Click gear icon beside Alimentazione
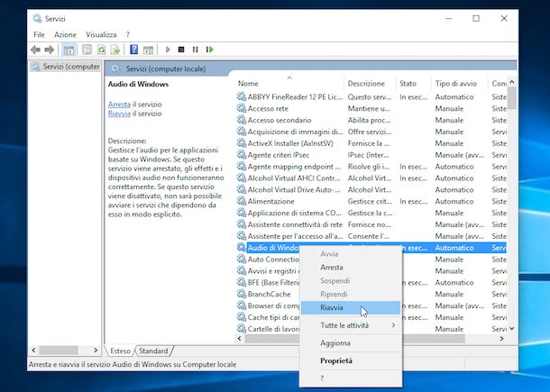The width and height of the screenshot is (550, 392). pyautogui.click(x=242, y=201)
